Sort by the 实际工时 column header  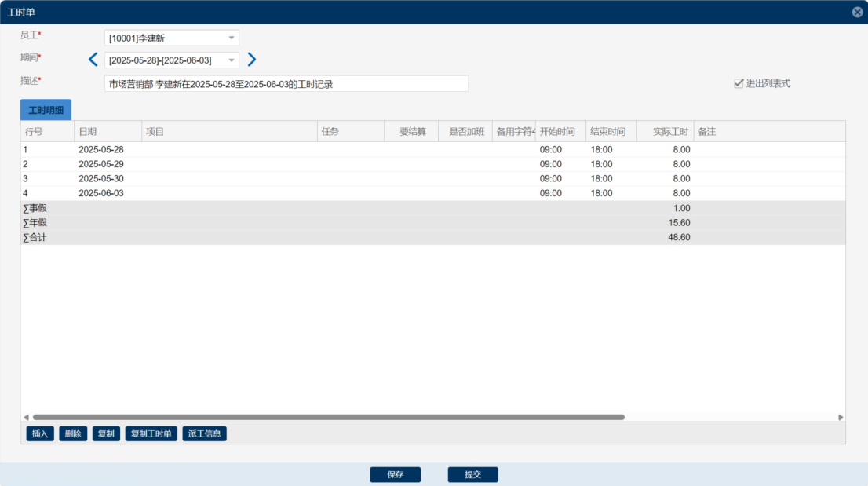tap(664, 131)
